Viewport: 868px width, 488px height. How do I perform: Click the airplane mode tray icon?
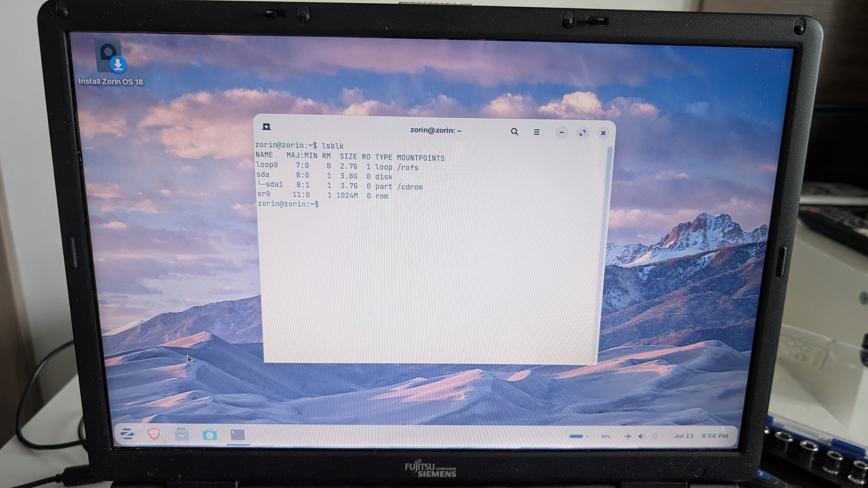[x=628, y=436]
